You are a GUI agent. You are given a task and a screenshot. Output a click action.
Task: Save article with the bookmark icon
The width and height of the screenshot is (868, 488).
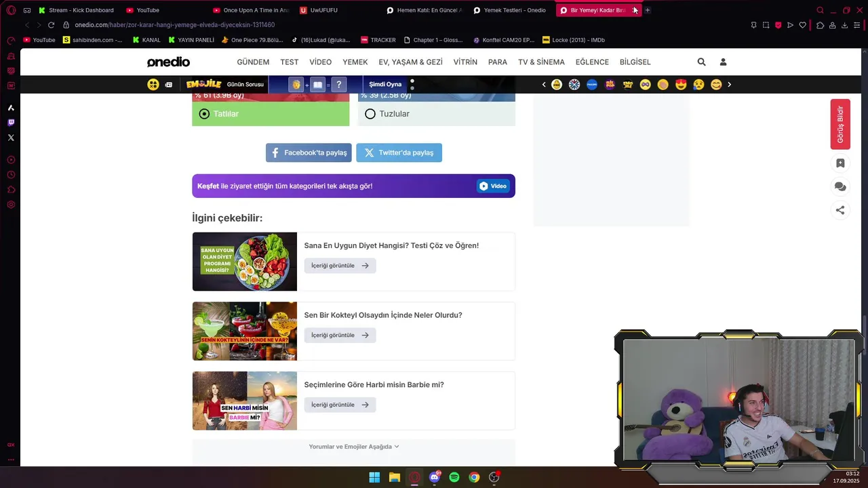[840, 163]
